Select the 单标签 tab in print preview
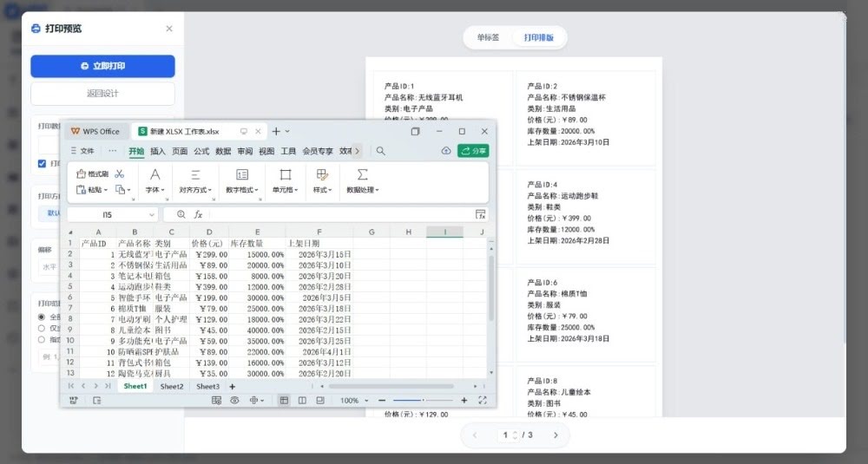868x464 pixels. pos(488,37)
